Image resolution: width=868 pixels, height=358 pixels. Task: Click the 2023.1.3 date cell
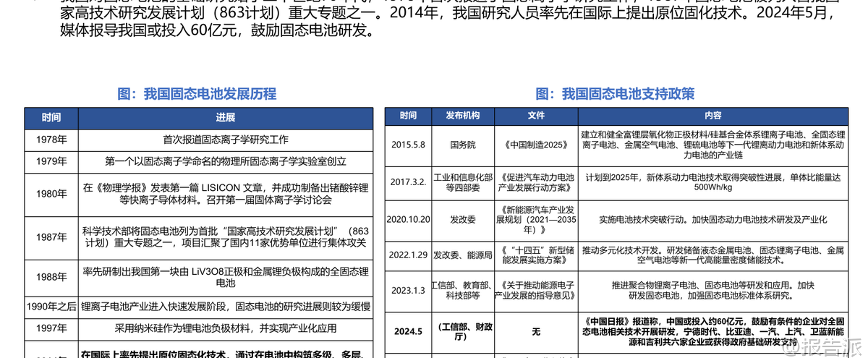tap(408, 290)
